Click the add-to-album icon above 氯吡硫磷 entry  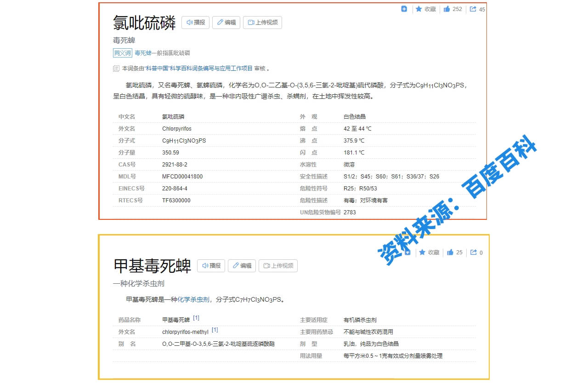coord(404,9)
